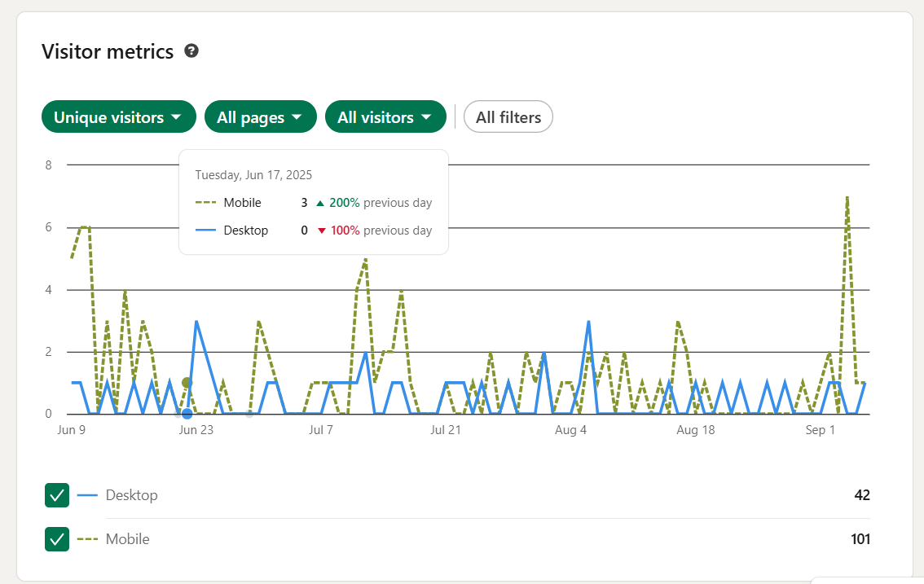The height and width of the screenshot is (584, 924).
Task: Click the Jun 23 axis label
Action: (x=196, y=429)
